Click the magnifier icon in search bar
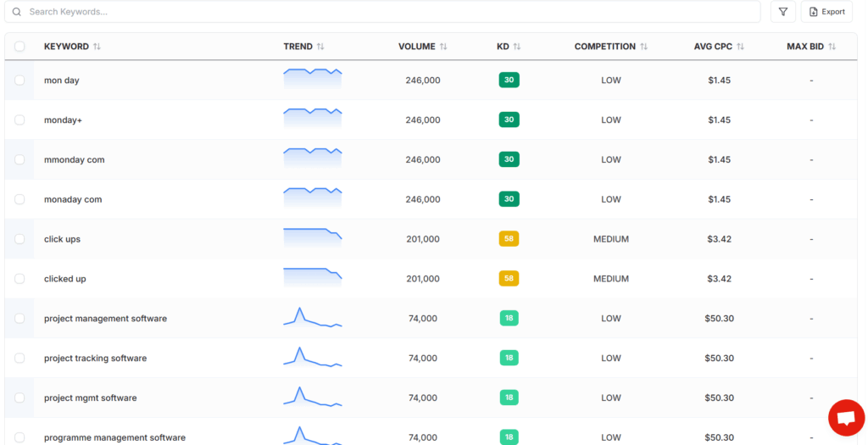Viewport: 868px width, 445px height. pyautogui.click(x=17, y=12)
